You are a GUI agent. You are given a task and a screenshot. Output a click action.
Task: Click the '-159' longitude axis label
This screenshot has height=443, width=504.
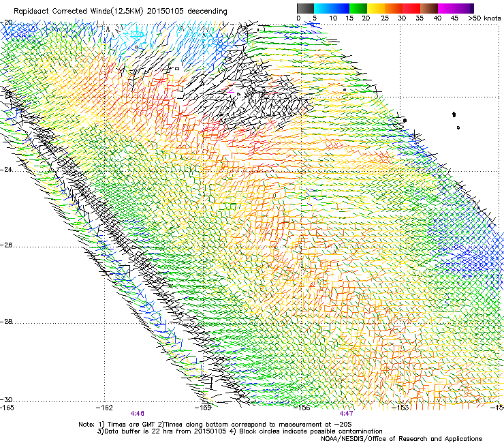203,408
